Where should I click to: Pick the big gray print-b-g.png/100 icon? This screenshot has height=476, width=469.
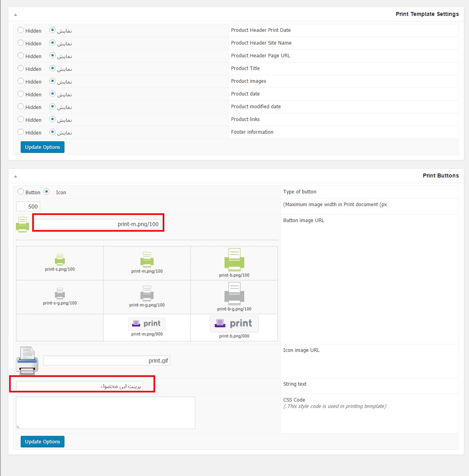[x=234, y=294]
